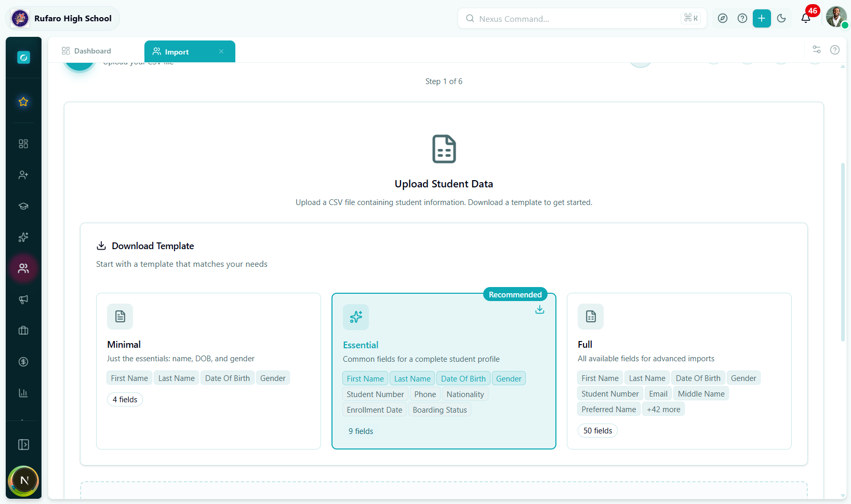851x504 pixels.
Task: Click the '50 fields' badge
Action: (x=597, y=431)
